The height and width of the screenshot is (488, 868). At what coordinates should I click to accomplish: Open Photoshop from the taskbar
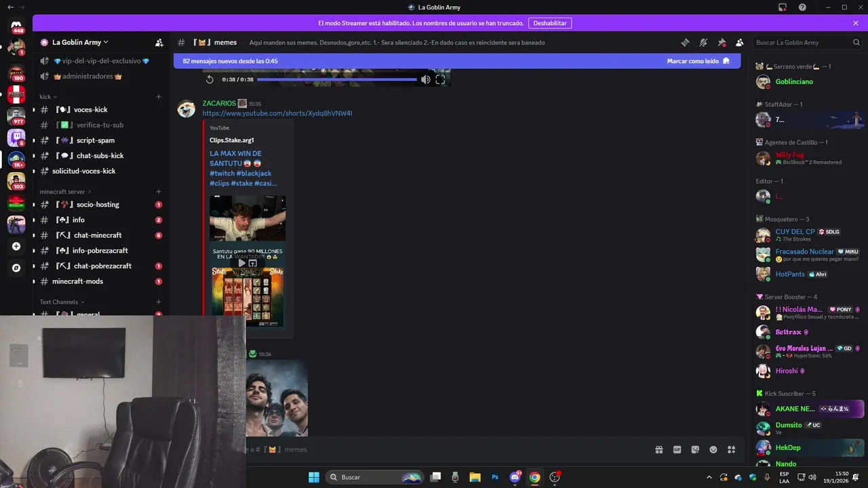[495, 477]
